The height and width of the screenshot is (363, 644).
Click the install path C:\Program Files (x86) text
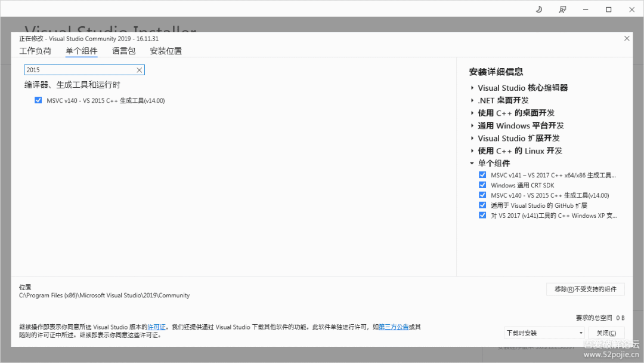coord(104,295)
